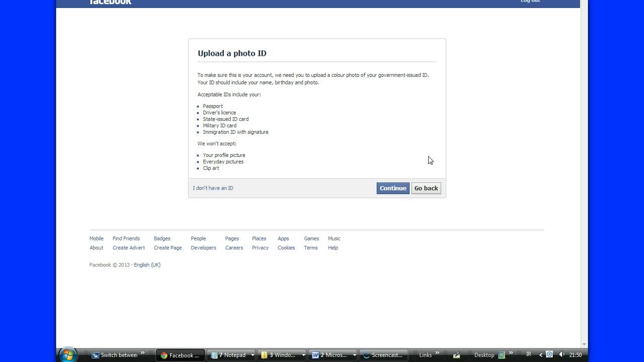Viewport: 644px width, 362px height.
Task: Click the "Military ID card" list item
Action: pos(219,126)
